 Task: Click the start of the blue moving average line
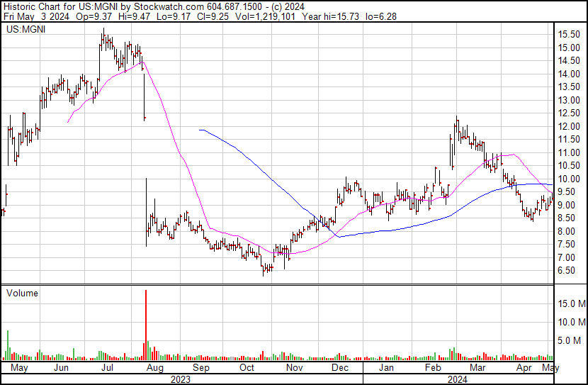coord(200,130)
